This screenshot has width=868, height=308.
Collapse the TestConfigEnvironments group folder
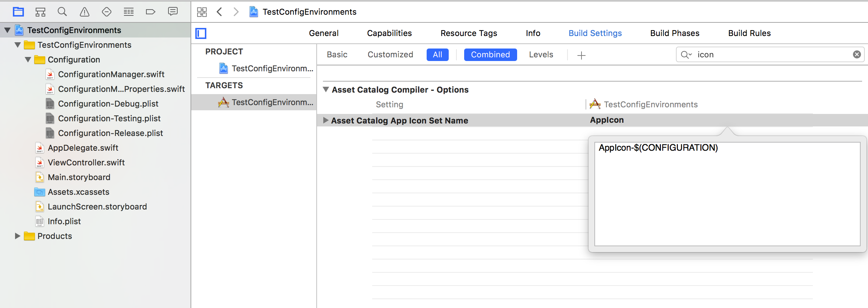[x=18, y=45]
